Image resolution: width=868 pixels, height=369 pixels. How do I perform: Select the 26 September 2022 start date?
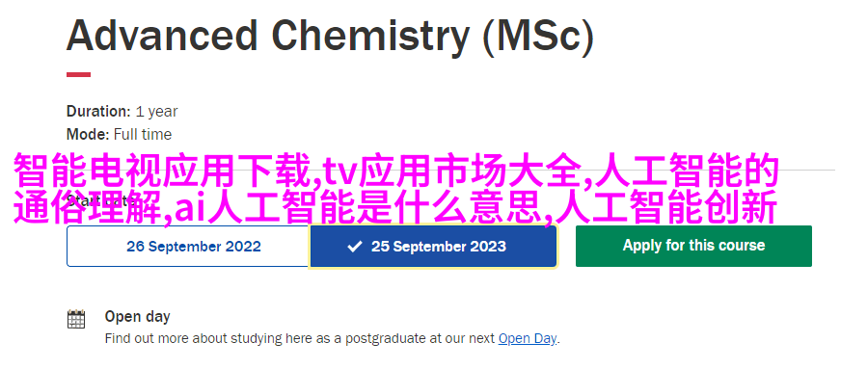coord(188,247)
